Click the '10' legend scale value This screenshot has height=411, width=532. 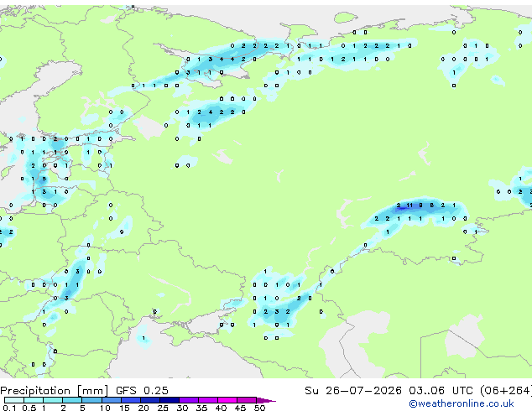click(105, 408)
